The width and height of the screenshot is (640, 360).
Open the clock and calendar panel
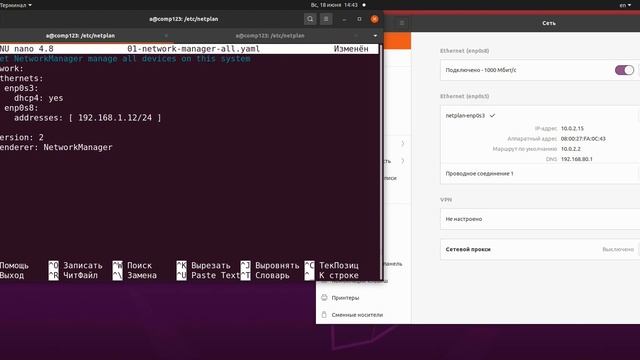click(x=334, y=5)
